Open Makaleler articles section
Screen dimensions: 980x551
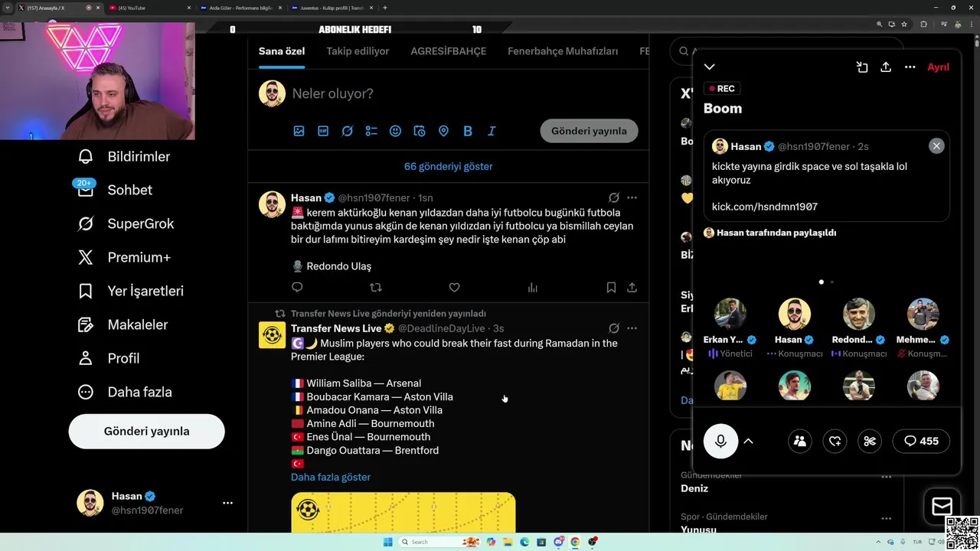point(122,324)
